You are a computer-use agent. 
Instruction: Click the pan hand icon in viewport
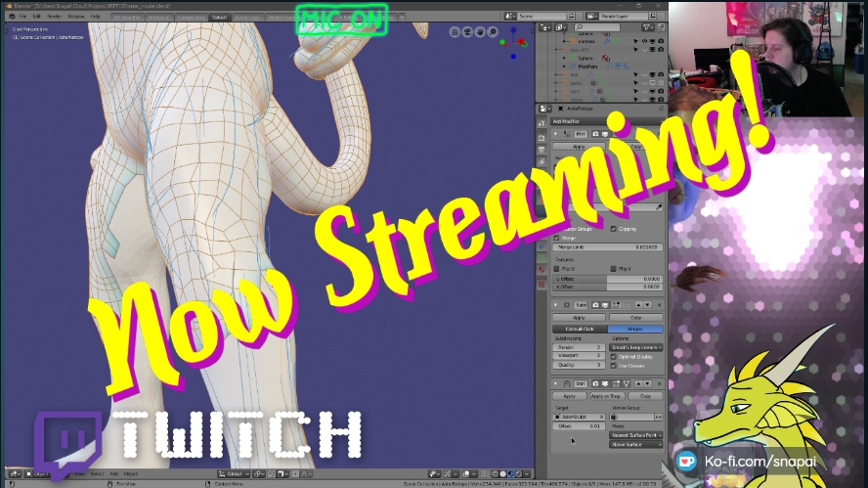[x=480, y=32]
